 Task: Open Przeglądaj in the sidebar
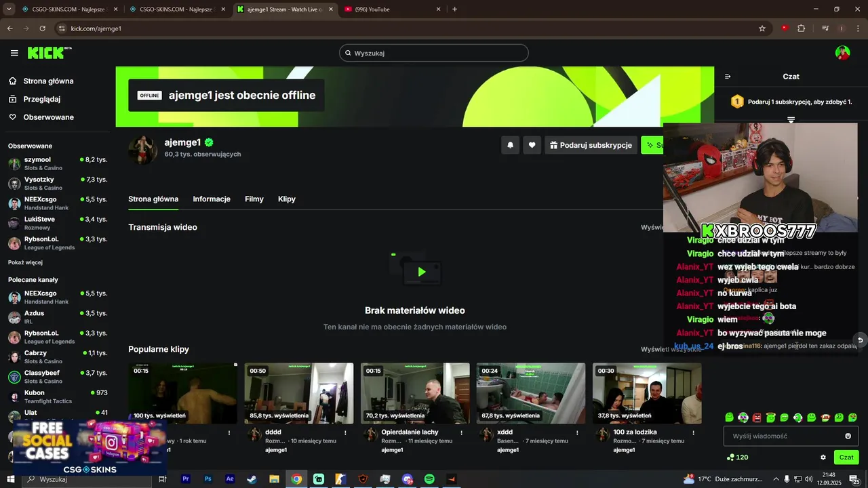tap(35, 99)
